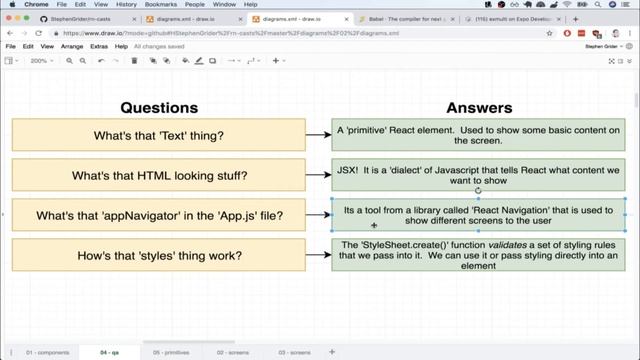Click the Chrome profile avatar
The height and width of the screenshot is (360, 640).
(616, 33)
